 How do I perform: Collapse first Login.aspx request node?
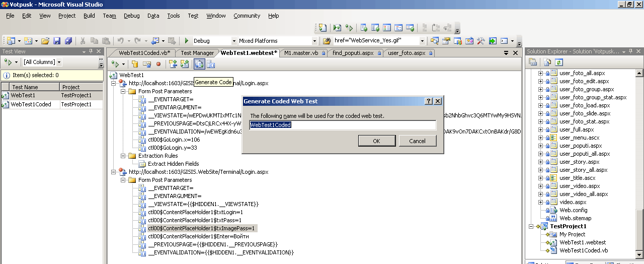(113, 84)
